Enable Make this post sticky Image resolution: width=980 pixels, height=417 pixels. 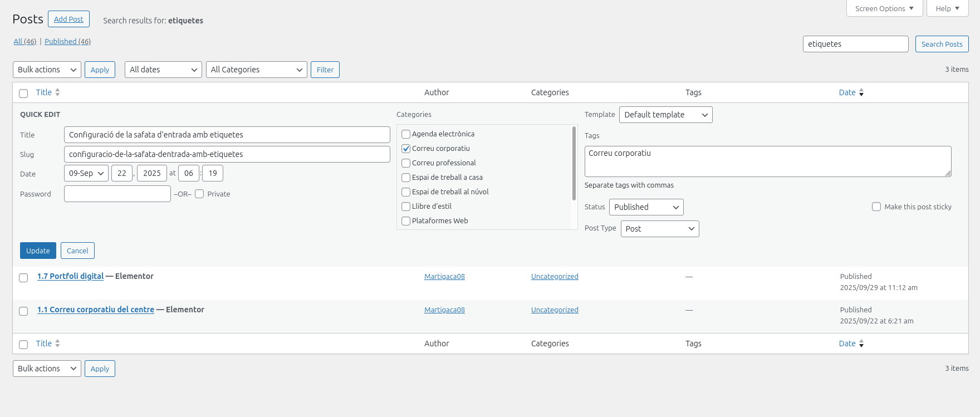tap(876, 207)
